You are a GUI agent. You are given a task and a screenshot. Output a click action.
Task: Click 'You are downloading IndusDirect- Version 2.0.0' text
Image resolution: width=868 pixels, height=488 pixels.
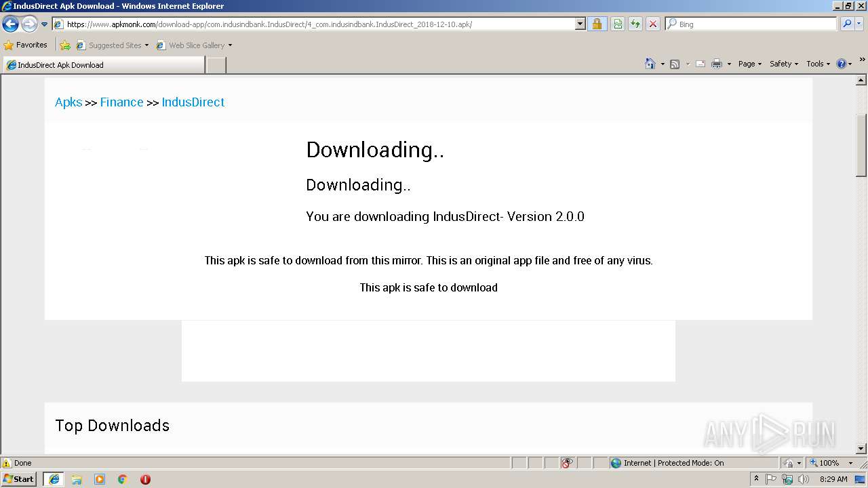tap(445, 216)
